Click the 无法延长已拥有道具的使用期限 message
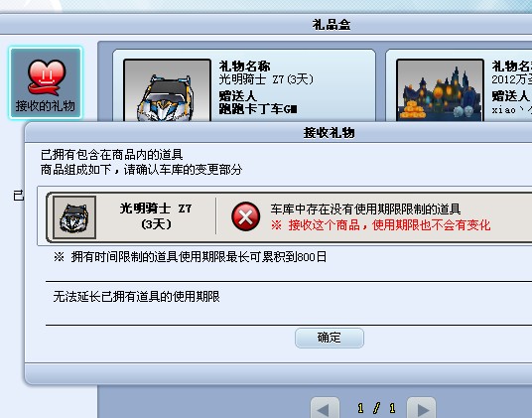This screenshot has width=532, height=418. 136,297
